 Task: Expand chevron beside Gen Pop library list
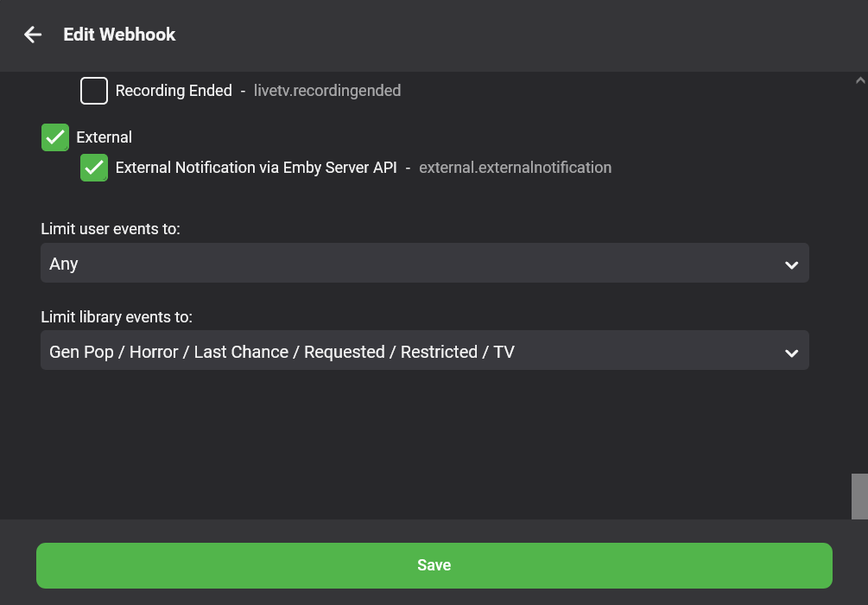pyautogui.click(x=792, y=353)
